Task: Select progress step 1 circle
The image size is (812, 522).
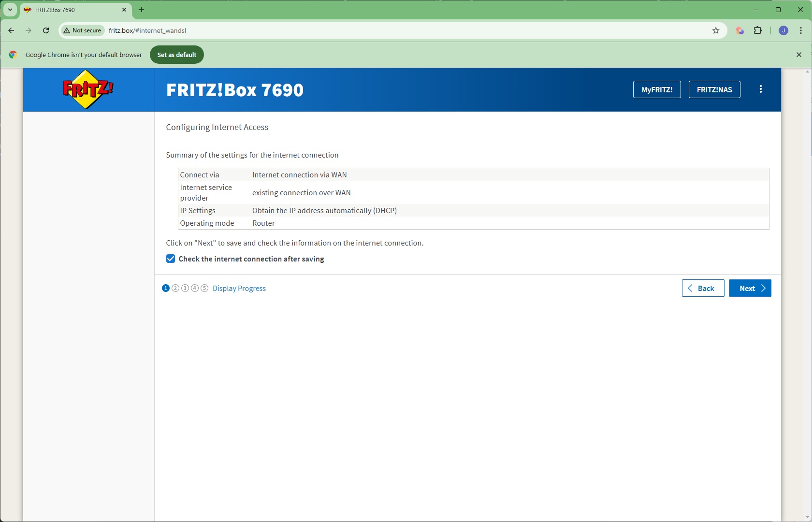Action: coord(166,288)
